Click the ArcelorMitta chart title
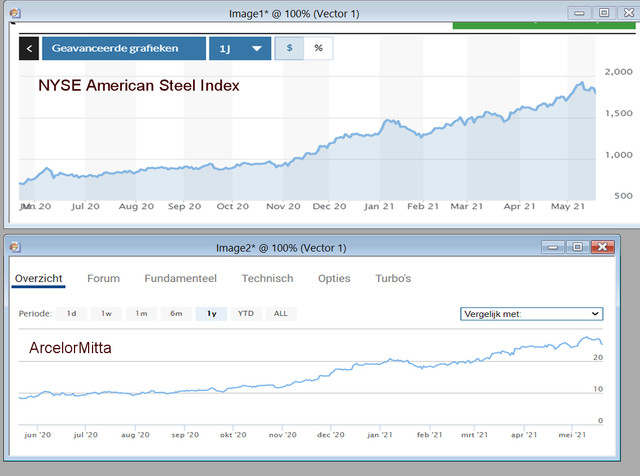This screenshot has height=476, width=640. (x=70, y=348)
